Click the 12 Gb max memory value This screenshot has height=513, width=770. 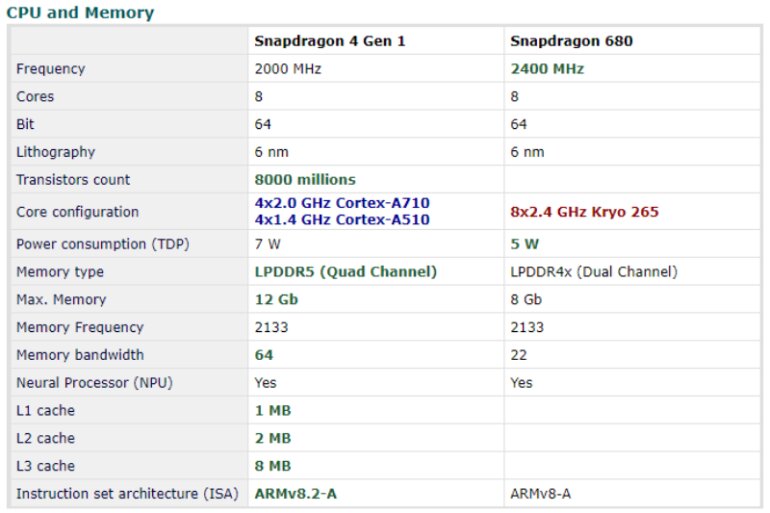pos(276,299)
